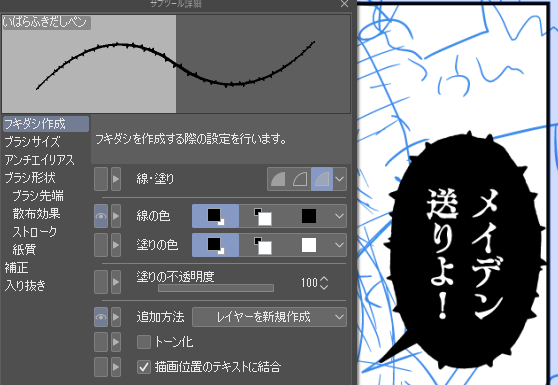558x385 pixels.
Task: Toggle tool-property display box for 塗りの色 row
Action: 101,245
